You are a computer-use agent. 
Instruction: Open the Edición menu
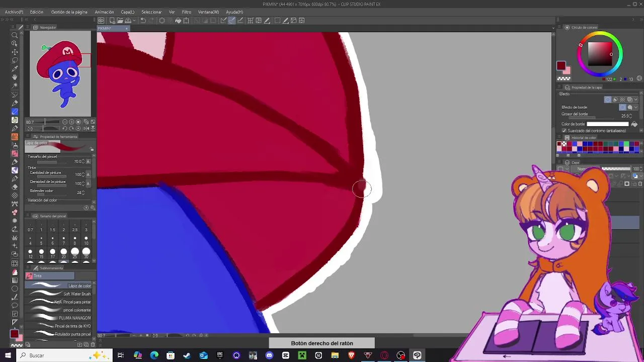(37, 12)
